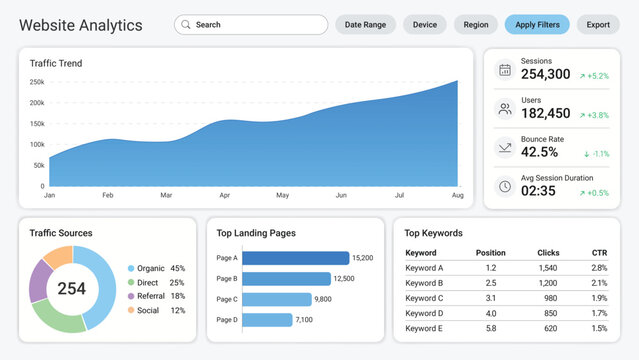Click the Bounce Rate envelope-arrow icon
The height and width of the screenshot is (360, 639).
[505, 148]
